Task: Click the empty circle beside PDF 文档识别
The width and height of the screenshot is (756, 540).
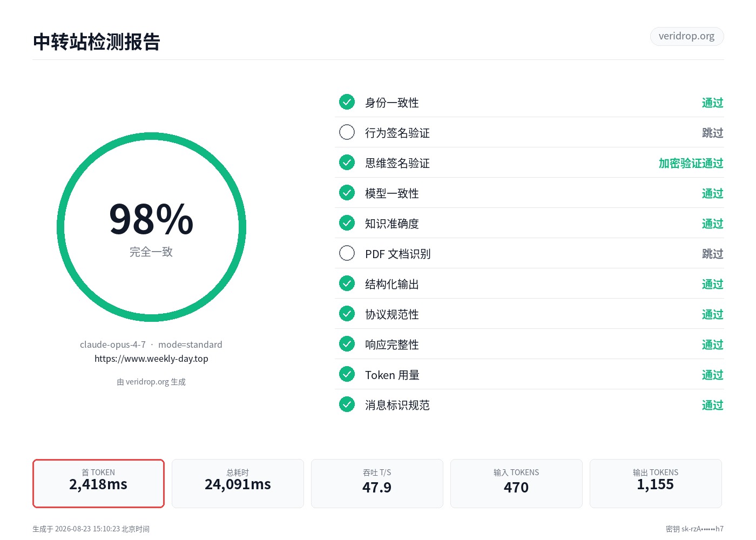Action: point(347,253)
